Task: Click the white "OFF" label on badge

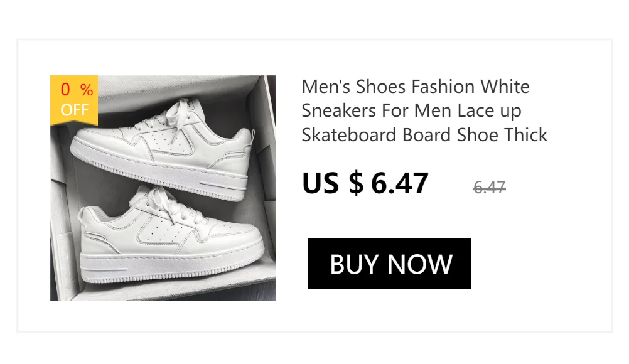Action: [74, 110]
